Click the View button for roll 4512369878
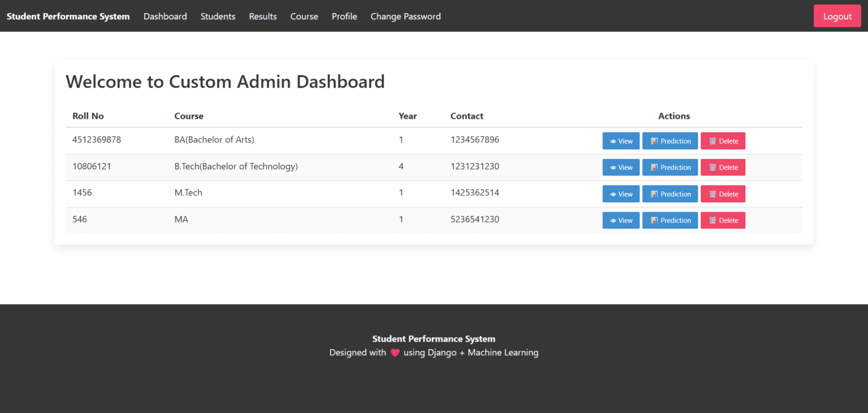This screenshot has width=868, height=413. pyautogui.click(x=620, y=141)
